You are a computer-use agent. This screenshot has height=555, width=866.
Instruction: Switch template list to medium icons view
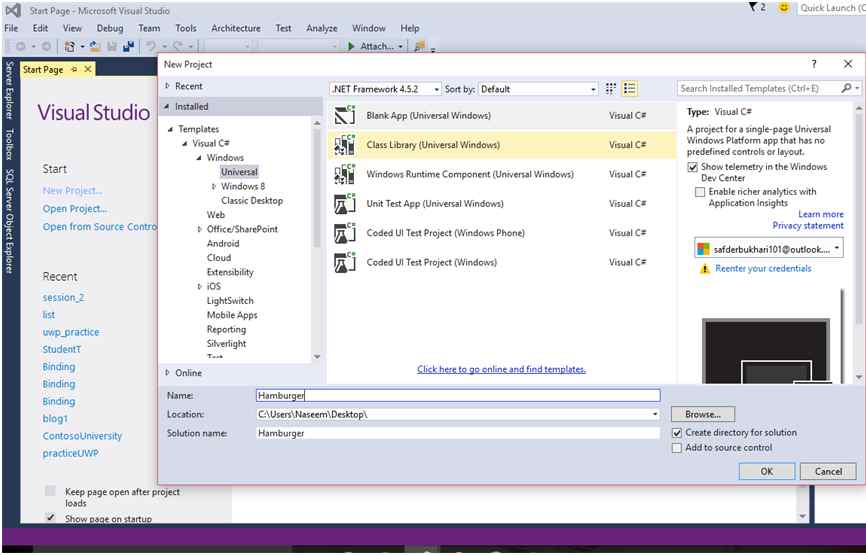[x=630, y=89]
